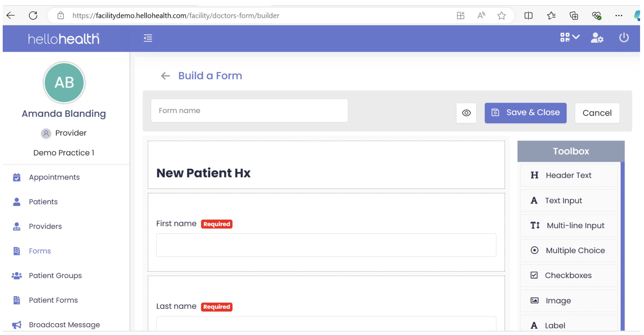The width and height of the screenshot is (644, 335).
Task: Click the power logout icon
Action: point(624,38)
